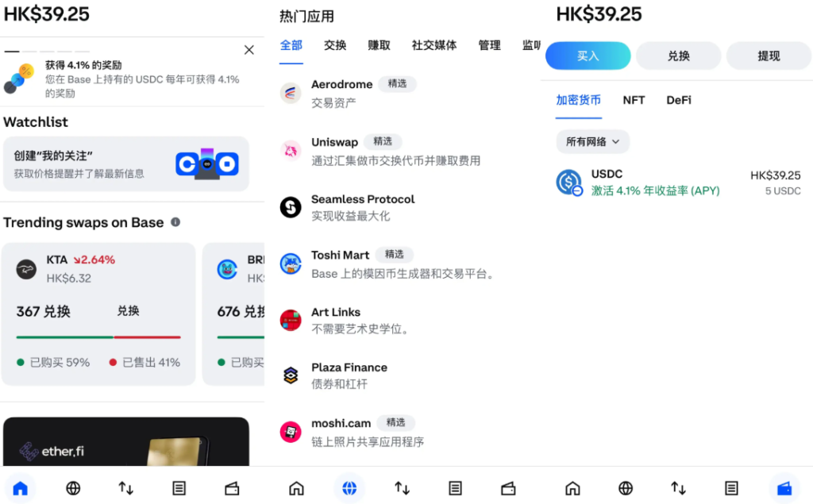Open the Aerodrome app icon
Image resolution: width=813 pixels, height=504 pixels.
[x=291, y=93]
